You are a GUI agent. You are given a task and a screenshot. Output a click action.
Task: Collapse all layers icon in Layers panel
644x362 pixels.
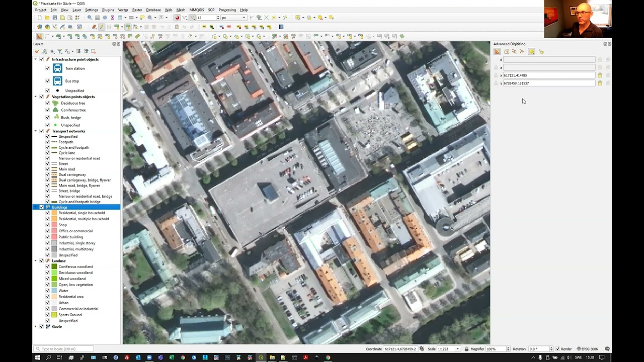86,51
